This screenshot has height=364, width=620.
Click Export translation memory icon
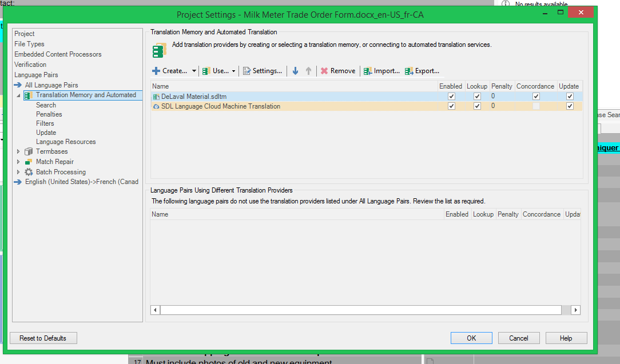409,71
